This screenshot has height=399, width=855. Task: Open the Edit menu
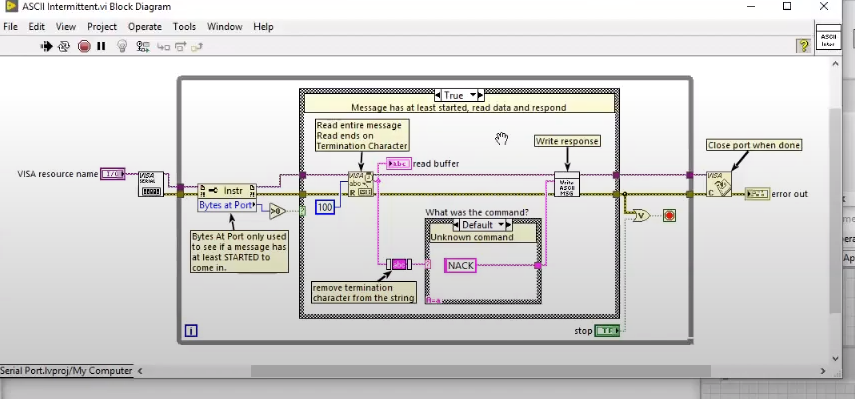(x=37, y=26)
